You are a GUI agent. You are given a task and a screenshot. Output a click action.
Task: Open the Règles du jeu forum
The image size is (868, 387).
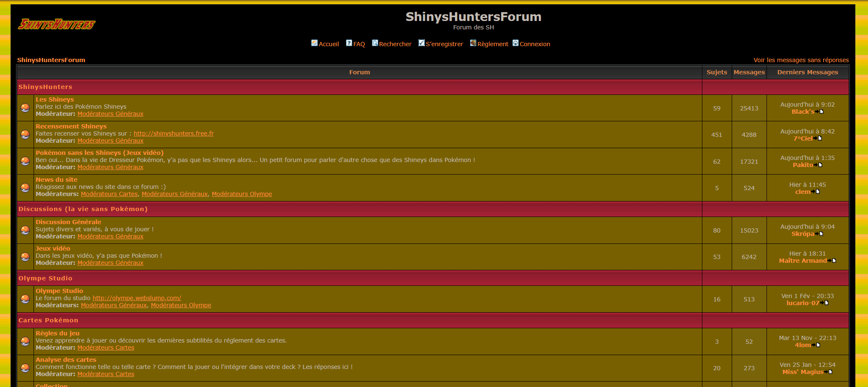pos(57,333)
